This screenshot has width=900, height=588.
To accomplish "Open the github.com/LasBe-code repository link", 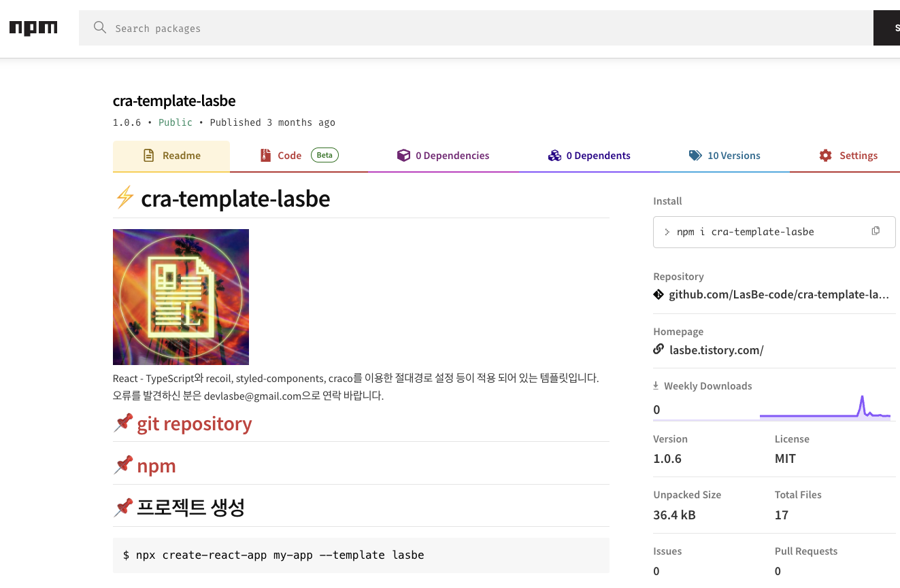I will pos(779,295).
